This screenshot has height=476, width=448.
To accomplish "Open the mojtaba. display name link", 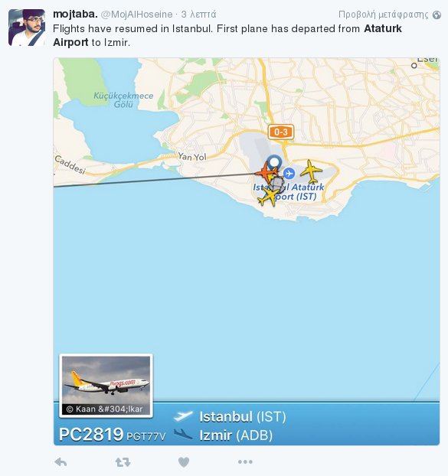I will (75, 14).
